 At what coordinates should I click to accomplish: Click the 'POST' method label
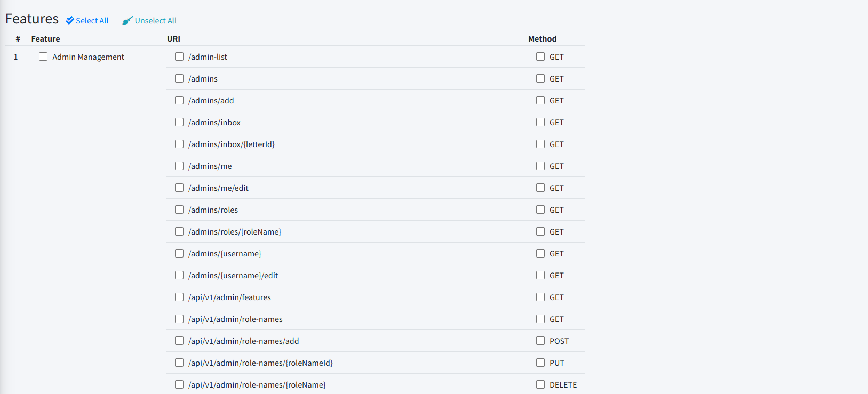[559, 341]
